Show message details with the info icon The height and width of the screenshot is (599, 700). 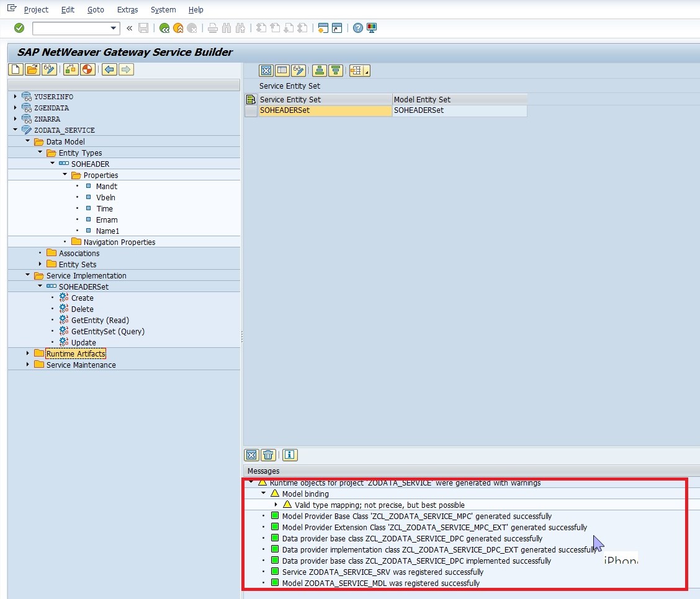pos(289,455)
